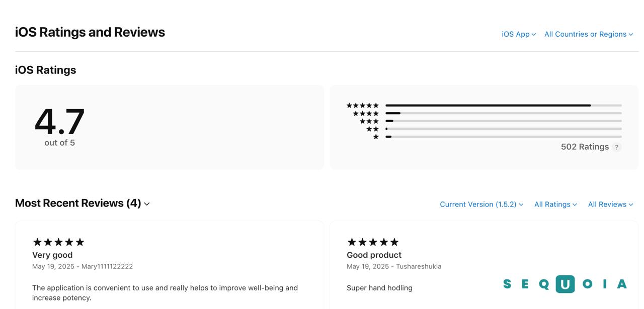Click the star rating on the "Very good" review

pyautogui.click(x=58, y=242)
